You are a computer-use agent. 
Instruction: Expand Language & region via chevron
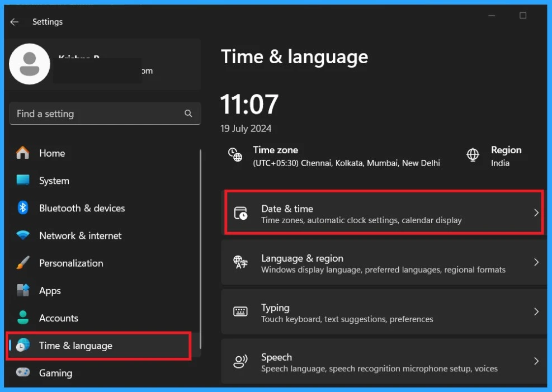point(536,262)
